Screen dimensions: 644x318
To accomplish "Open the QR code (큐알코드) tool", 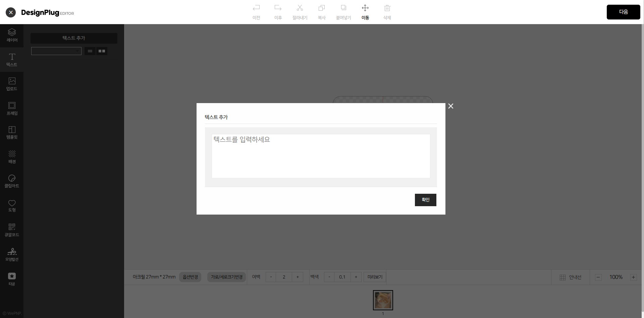I will [x=12, y=230].
